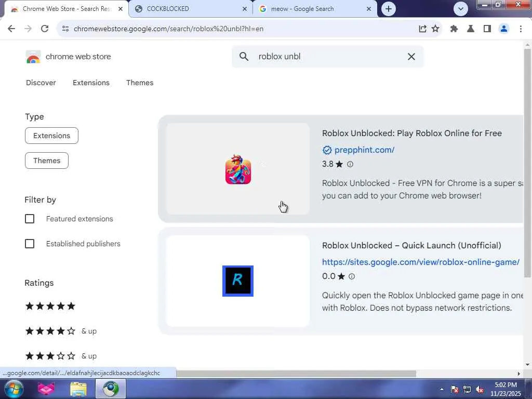Click the browser address bar URL
Viewport: 532px width, 399px height.
click(169, 29)
